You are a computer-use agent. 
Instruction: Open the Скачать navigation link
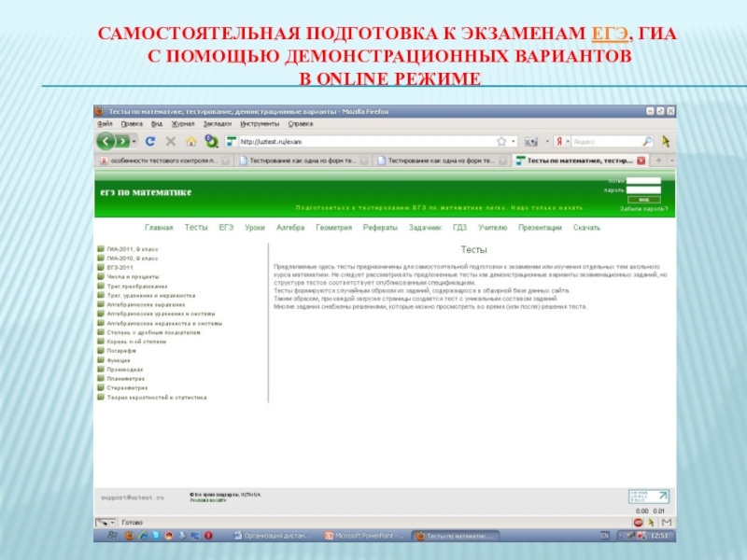586,228
